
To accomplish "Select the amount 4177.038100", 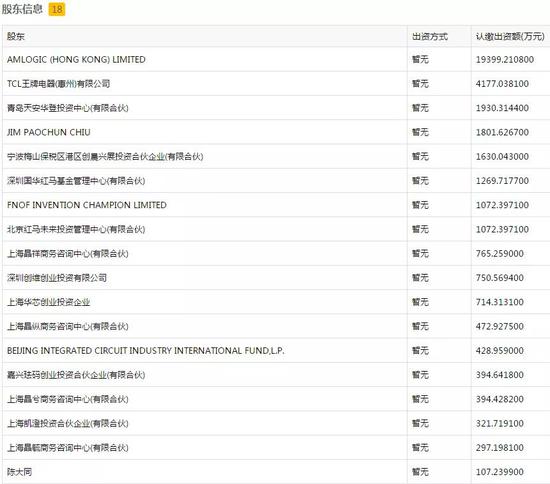I will tap(502, 84).
